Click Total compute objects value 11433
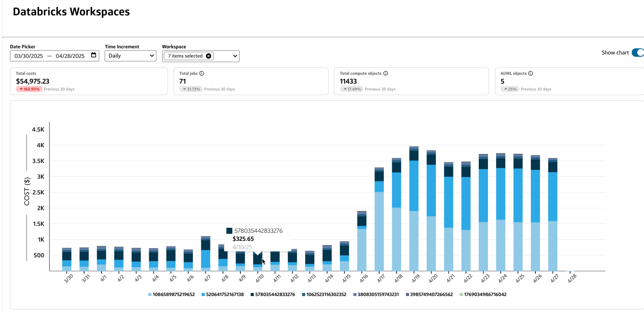 (348, 81)
